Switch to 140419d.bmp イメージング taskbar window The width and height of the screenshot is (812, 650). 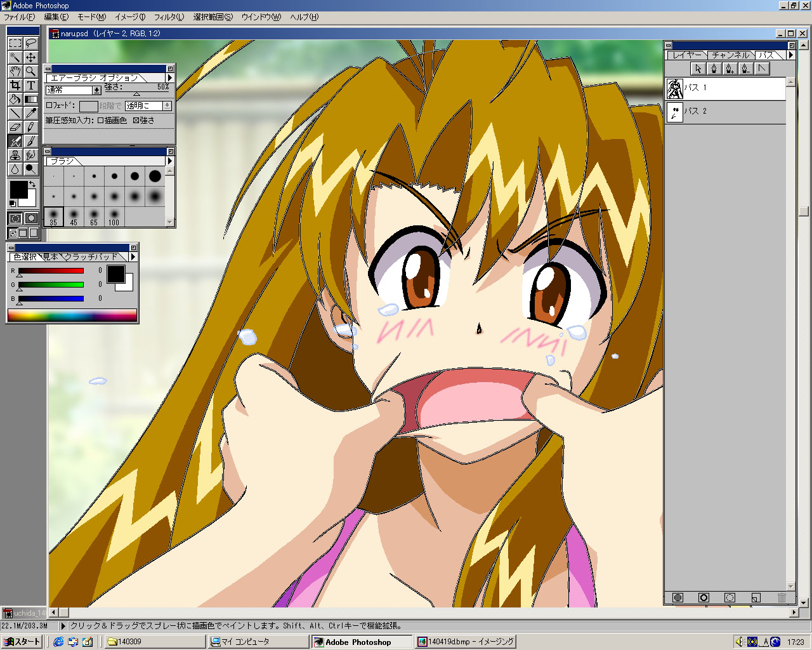pyautogui.click(x=465, y=642)
